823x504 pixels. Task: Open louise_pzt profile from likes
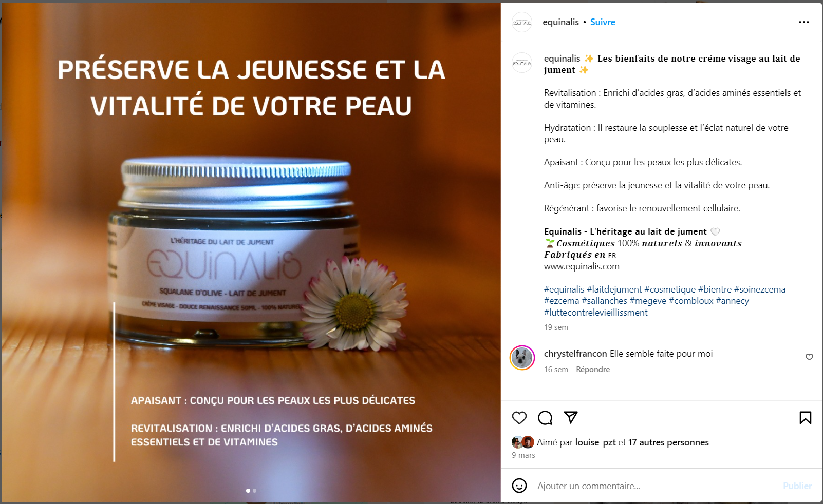point(595,442)
